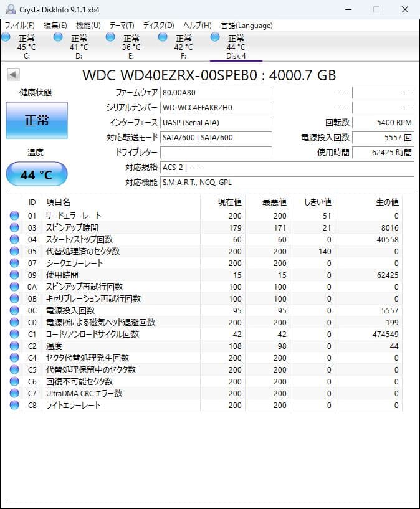The height and width of the screenshot is (509, 420).
Task: Click status orb for C1 ロード/アンロードサイクル回数
Action: [14, 334]
